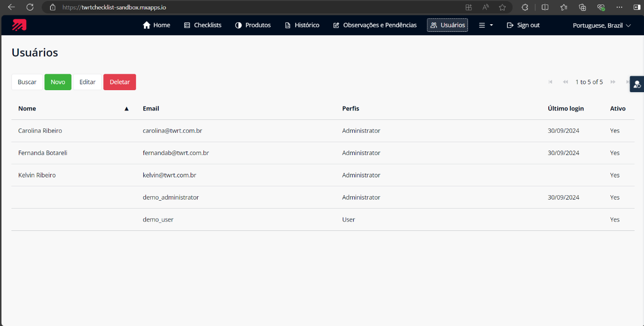
Task: Refresh the page with the reload icon
Action: coord(30,7)
